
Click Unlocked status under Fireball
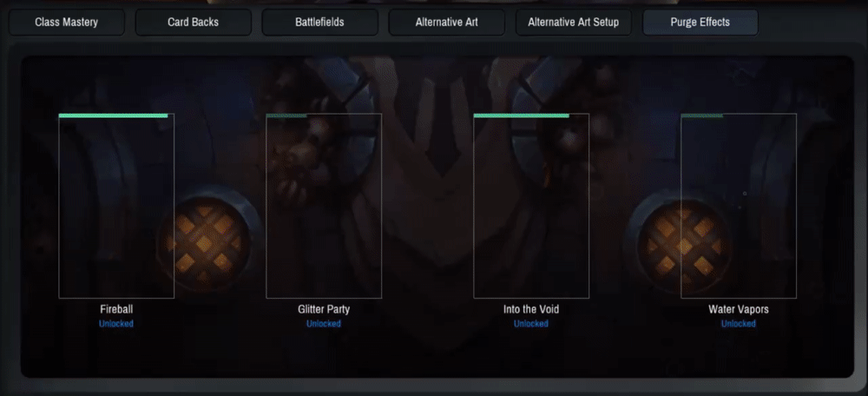116,323
